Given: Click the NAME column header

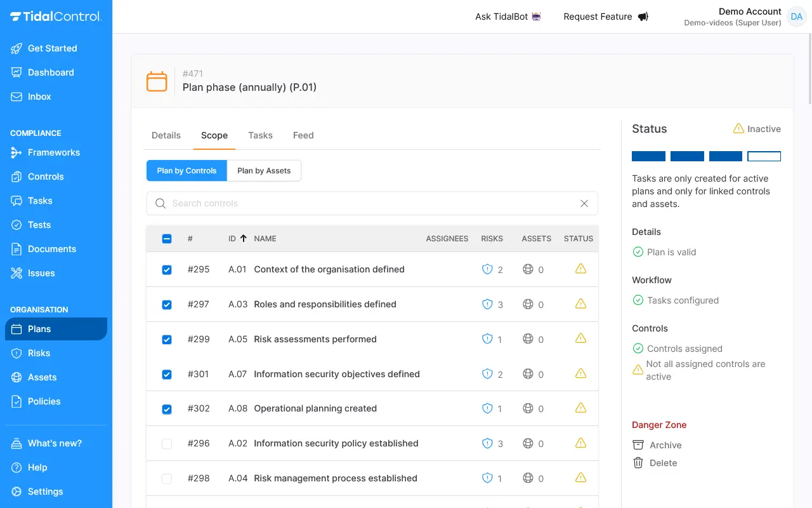Looking at the screenshot, I should tap(265, 239).
